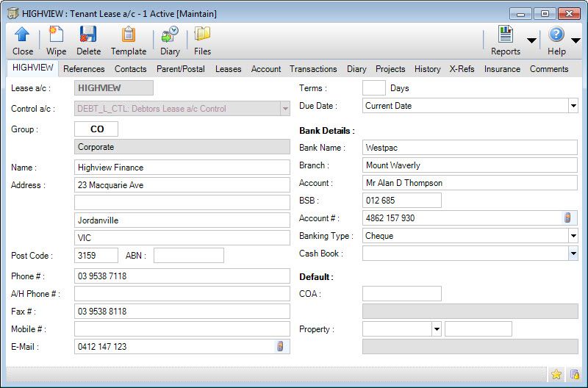Click the Phone # field
Screen dimensions: 588x388
(x=182, y=276)
